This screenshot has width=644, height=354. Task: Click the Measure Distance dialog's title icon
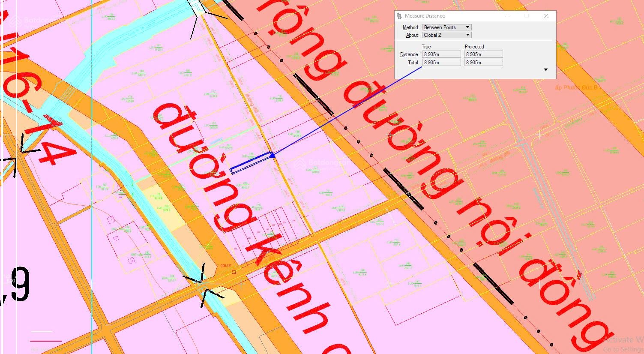(399, 16)
